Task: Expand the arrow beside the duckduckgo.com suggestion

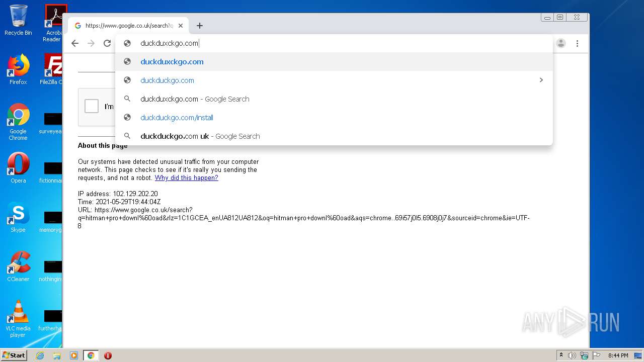Action: [541, 80]
